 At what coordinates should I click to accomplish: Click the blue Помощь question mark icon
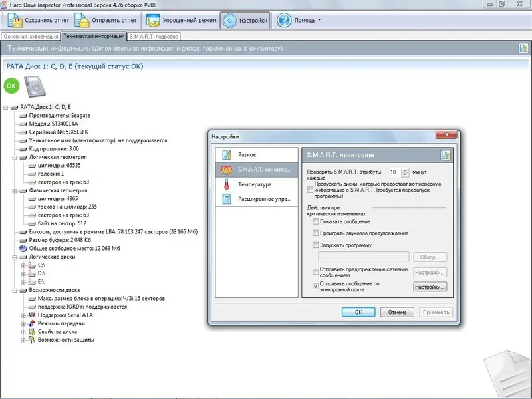(284, 21)
